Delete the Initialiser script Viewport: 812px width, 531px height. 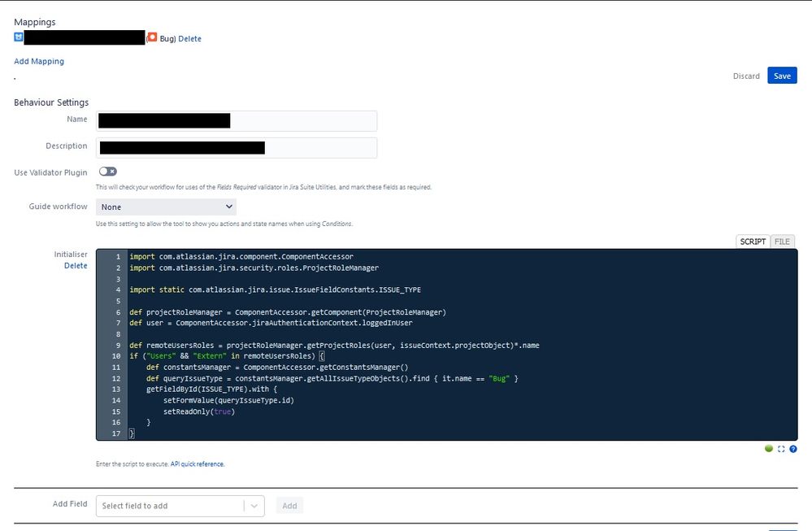[76, 265]
